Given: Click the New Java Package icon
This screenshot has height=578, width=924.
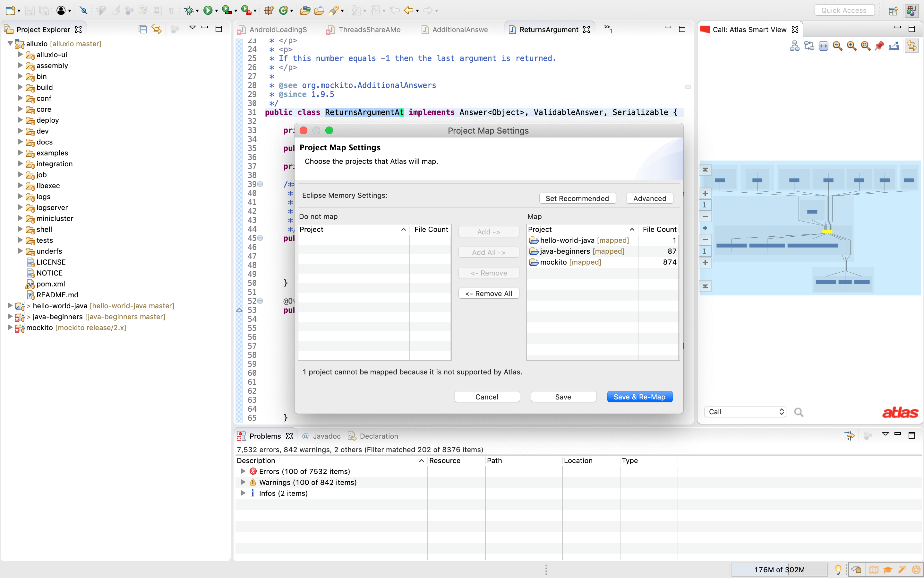Looking at the screenshot, I should pyautogui.click(x=269, y=10).
